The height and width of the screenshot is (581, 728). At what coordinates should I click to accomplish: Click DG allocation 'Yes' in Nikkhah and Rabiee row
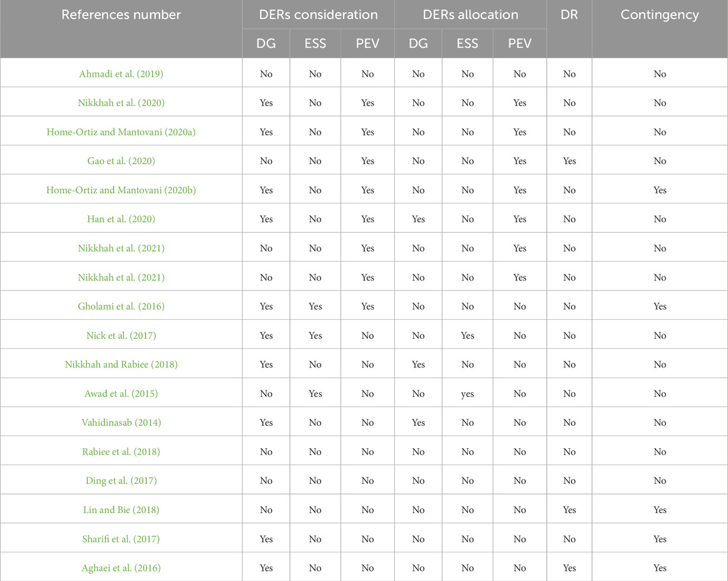[418, 364]
